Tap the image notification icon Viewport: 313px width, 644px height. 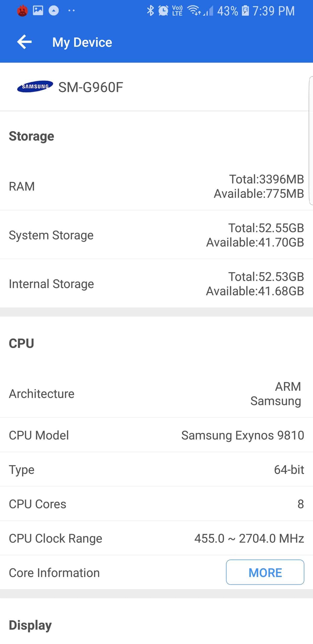(x=38, y=10)
